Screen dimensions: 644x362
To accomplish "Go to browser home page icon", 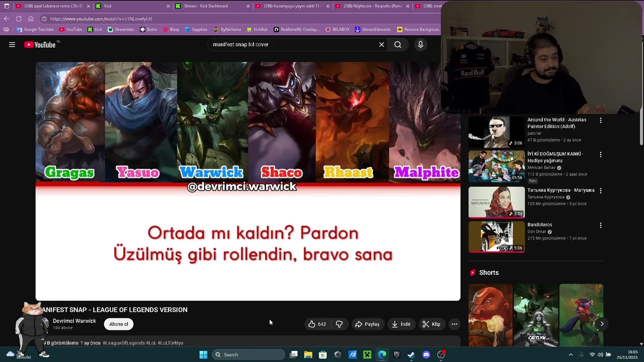I will [31, 19].
